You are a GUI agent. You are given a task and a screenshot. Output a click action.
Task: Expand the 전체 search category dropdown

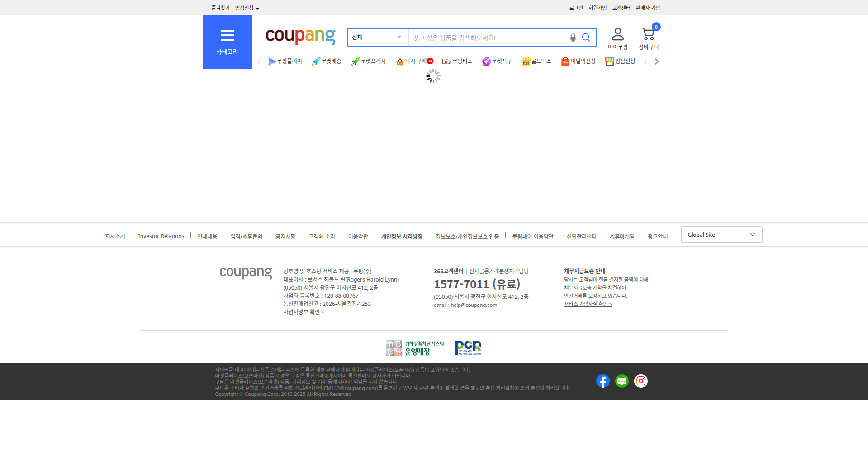point(378,37)
